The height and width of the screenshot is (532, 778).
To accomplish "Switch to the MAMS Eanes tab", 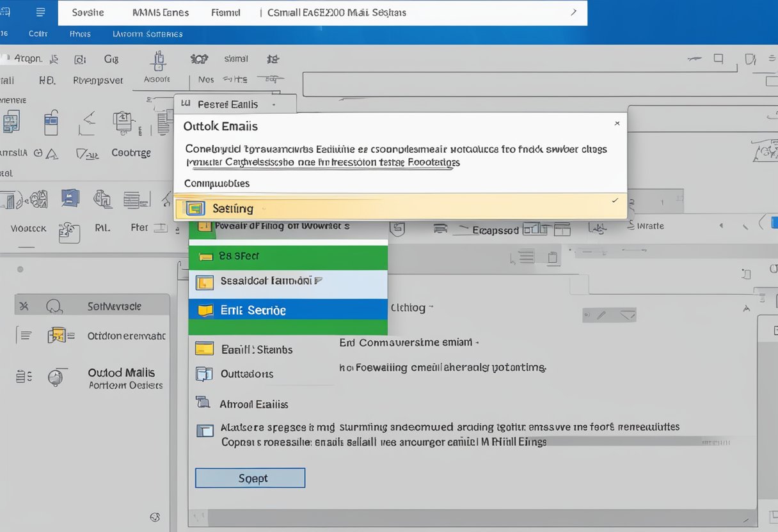I will (160, 13).
